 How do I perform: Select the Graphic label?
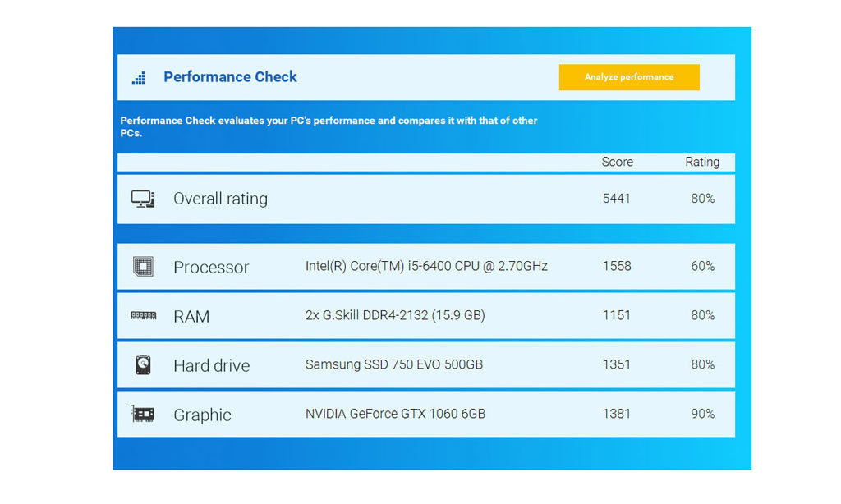pos(202,415)
